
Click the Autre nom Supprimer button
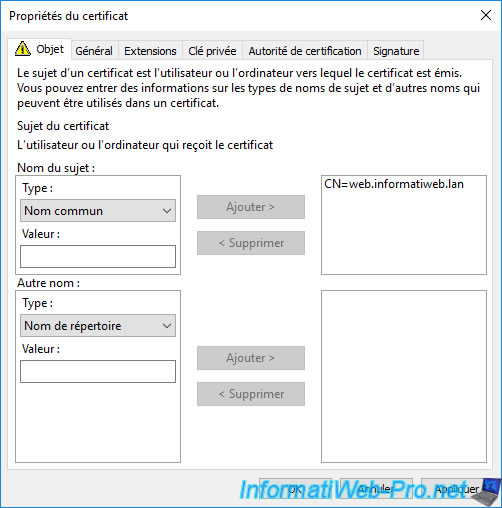click(251, 394)
